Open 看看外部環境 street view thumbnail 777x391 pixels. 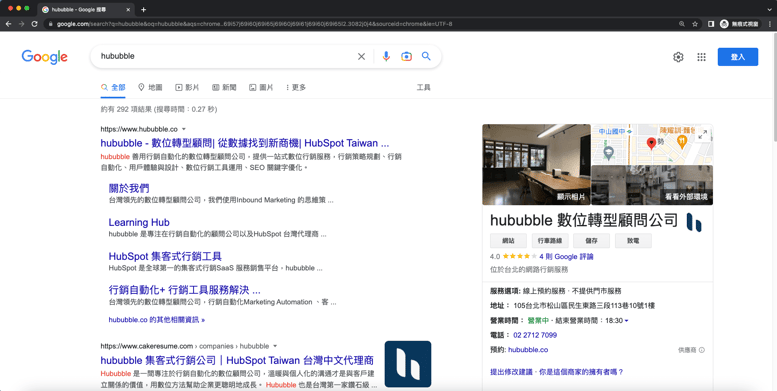652,185
